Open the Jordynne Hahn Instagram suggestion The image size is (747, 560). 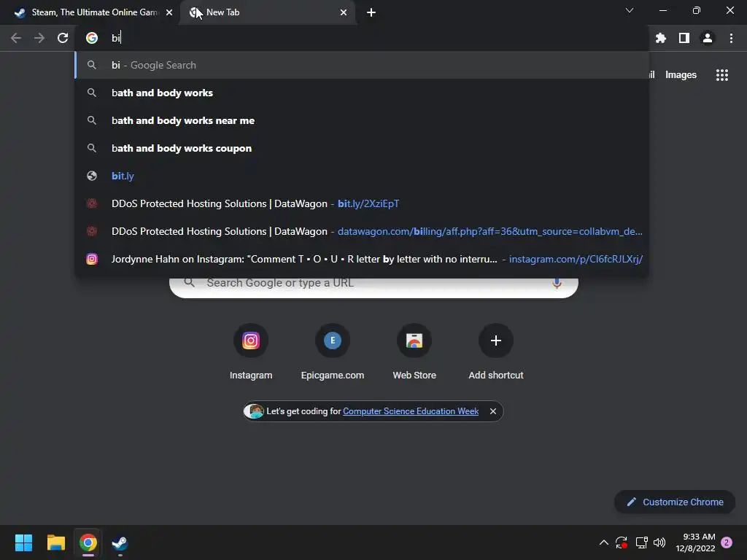point(362,259)
